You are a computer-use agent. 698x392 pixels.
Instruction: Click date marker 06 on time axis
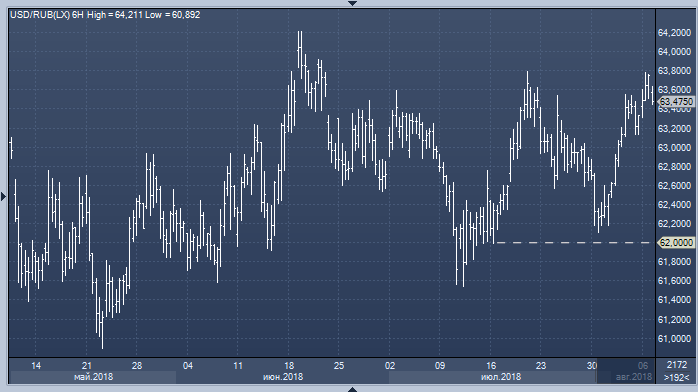pos(642,366)
